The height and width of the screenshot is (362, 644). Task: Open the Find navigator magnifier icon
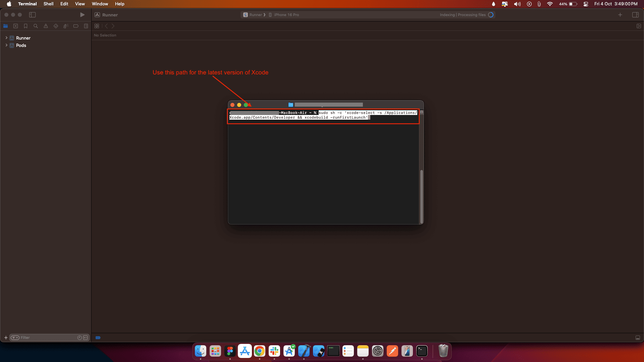36,26
